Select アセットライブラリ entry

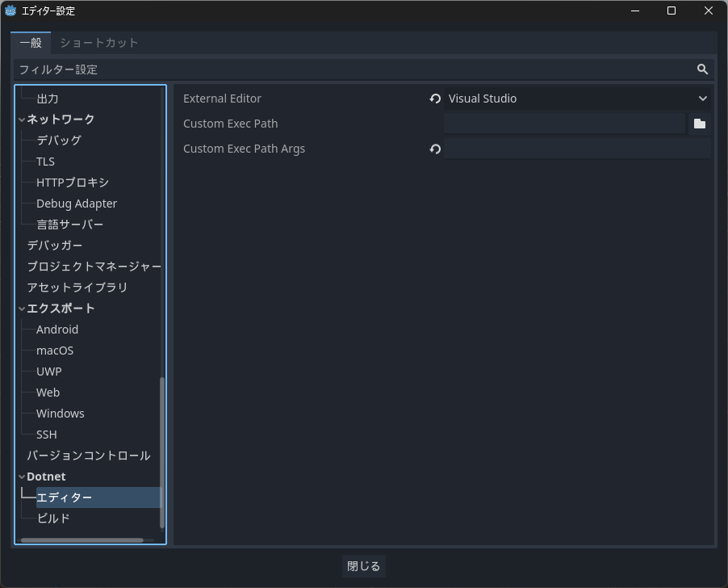tap(77, 288)
